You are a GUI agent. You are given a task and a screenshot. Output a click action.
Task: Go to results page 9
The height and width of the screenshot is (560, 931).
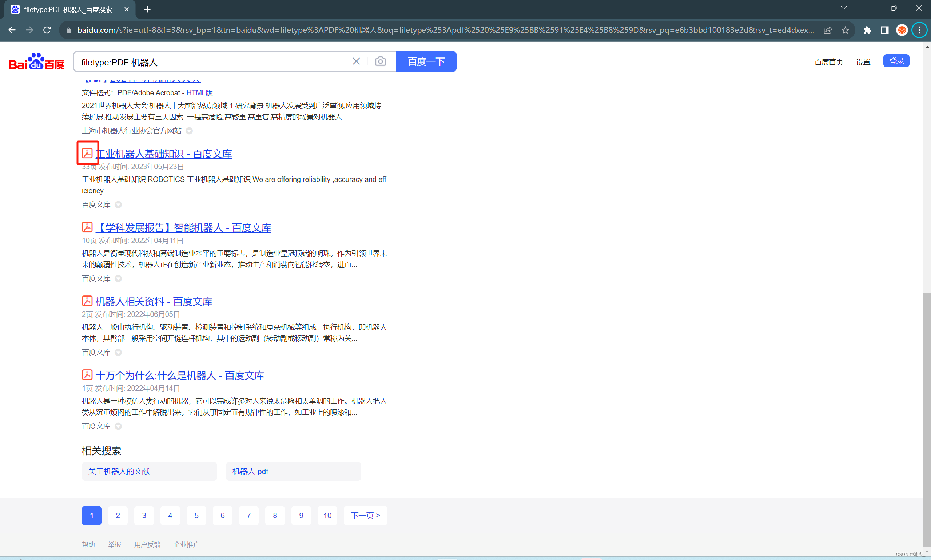[301, 516]
